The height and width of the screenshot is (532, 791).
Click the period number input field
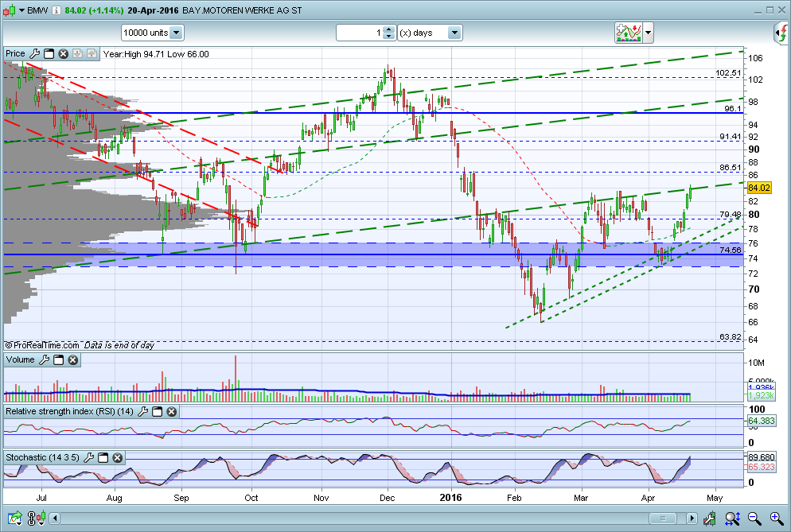[x=360, y=33]
